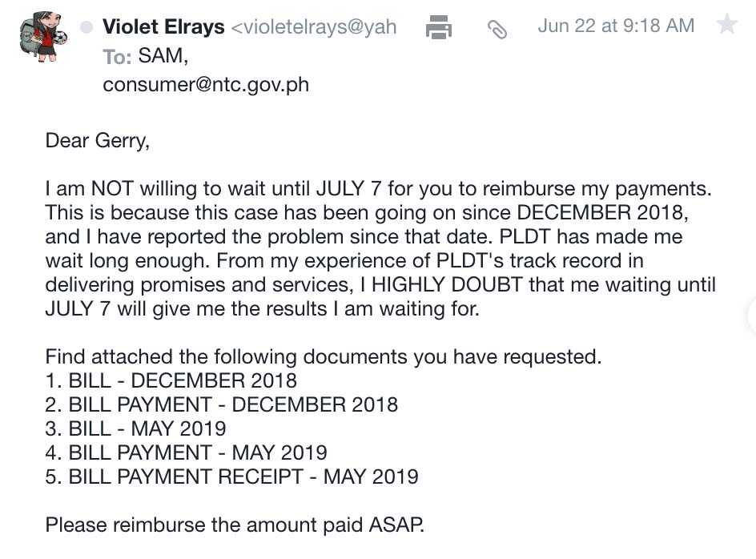Select list item "4. BILL PAYMENT - MAY 2019"

(x=186, y=452)
